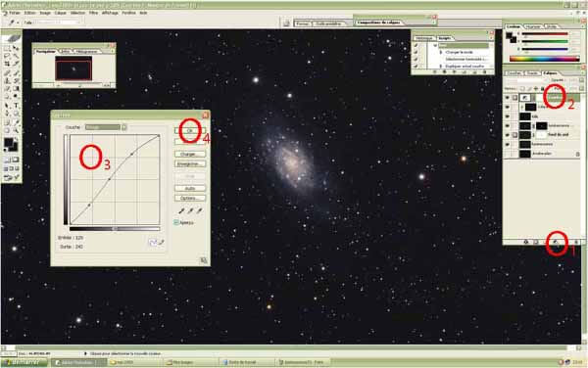Open the tool preset picker arrow

18,23
